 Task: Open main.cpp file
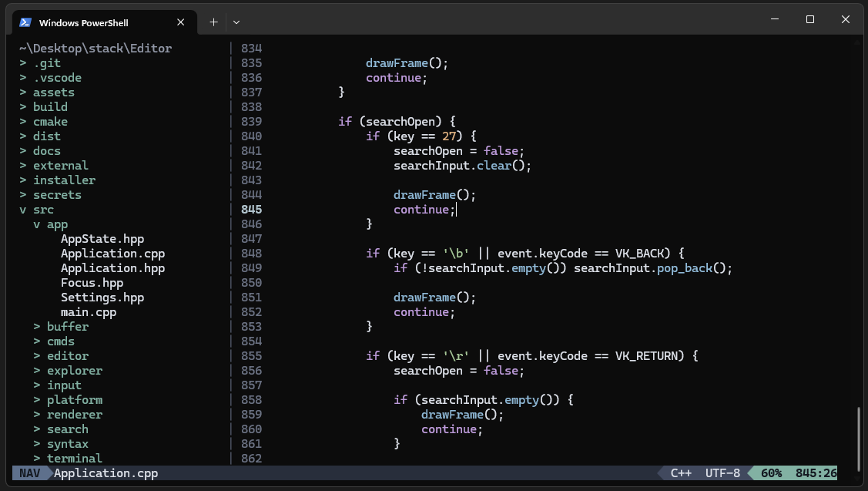pyautogui.click(x=89, y=312)
